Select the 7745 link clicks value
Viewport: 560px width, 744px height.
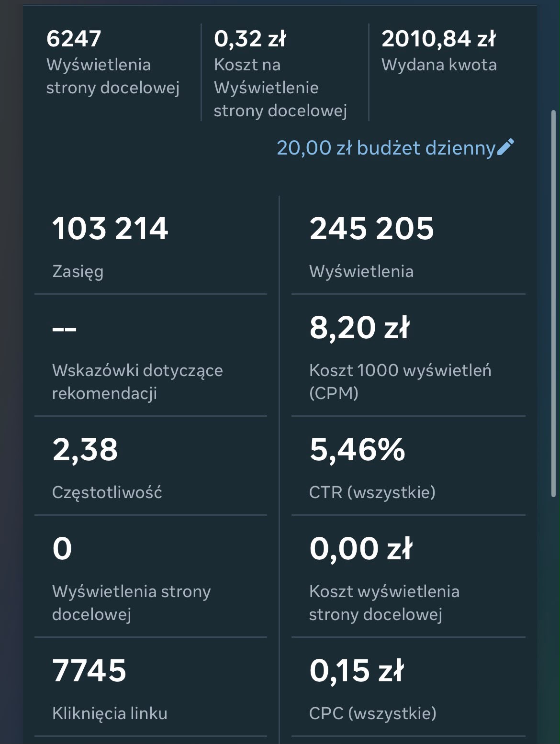coord(89,670)
